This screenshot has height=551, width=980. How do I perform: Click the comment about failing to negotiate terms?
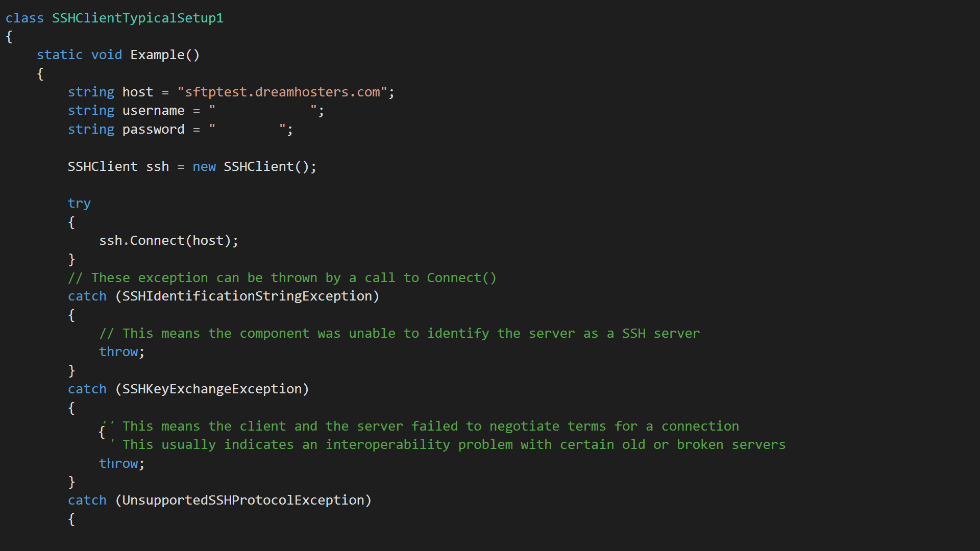[430, 427]
